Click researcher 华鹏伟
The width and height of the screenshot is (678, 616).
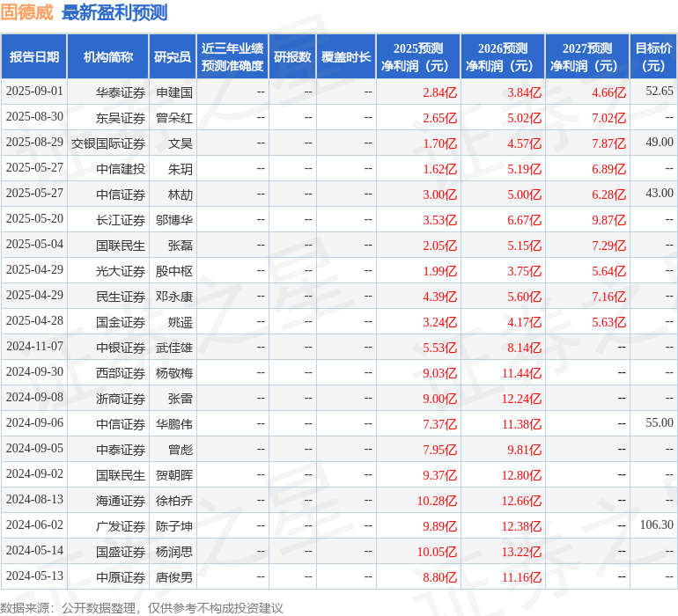coord(174,424)
